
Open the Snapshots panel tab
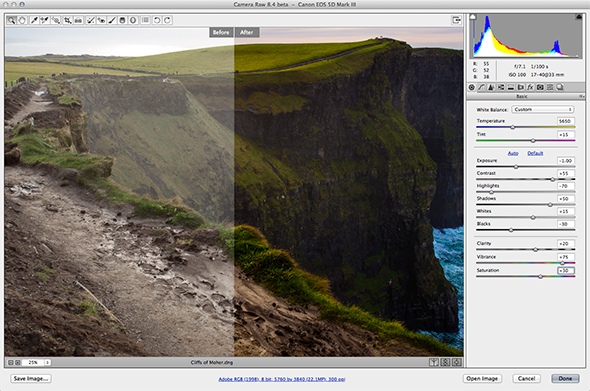[560, 87]
